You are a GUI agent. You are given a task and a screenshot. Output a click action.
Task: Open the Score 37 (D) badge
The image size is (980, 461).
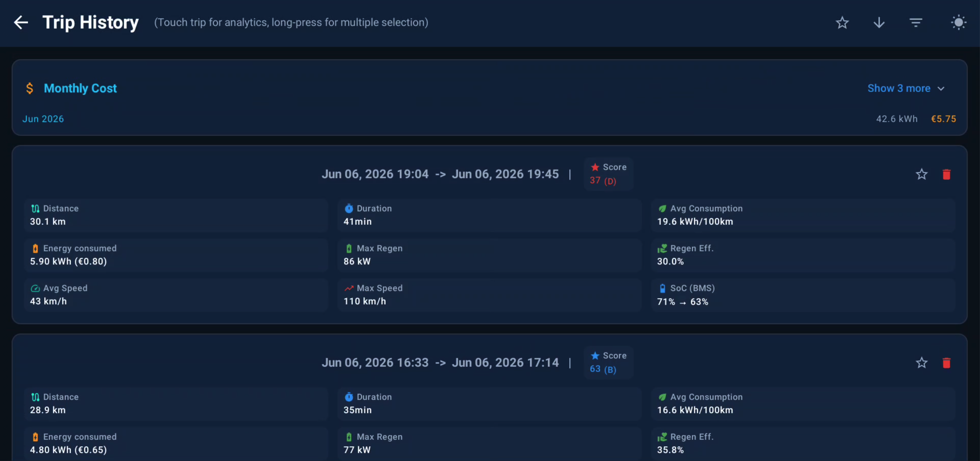coord(608,174)
